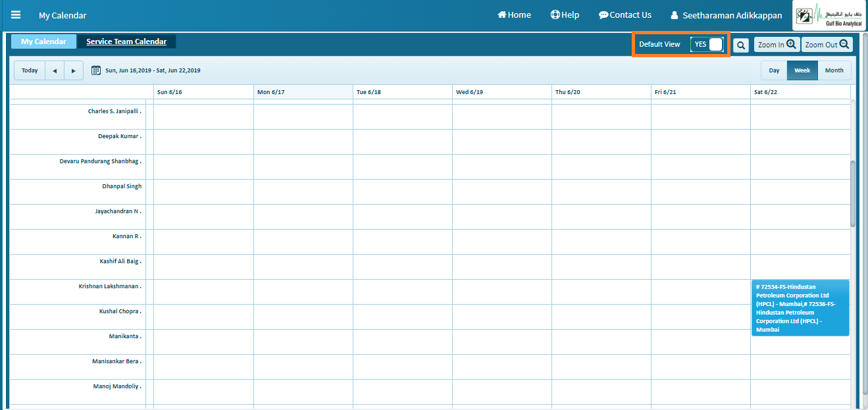This screenshot has width=868, height=410.
Task: Select the Sun 6/16 column header
Action: tap(203, 92)
